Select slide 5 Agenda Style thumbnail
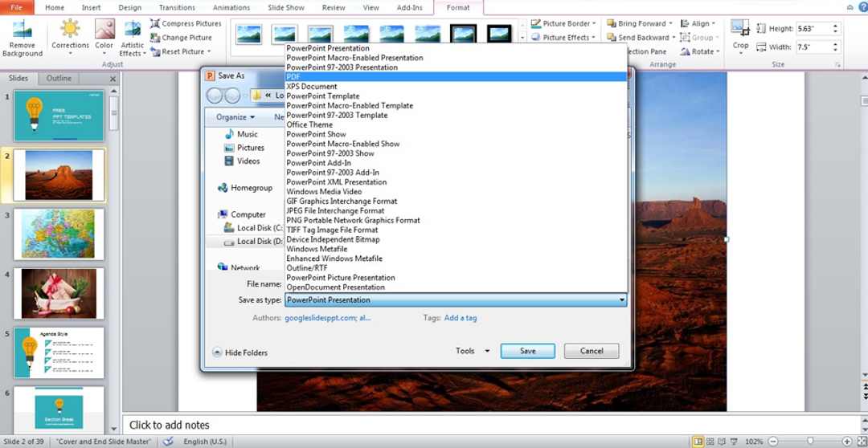The width and height of the screenshot is (868, 448). coord(59,353)
